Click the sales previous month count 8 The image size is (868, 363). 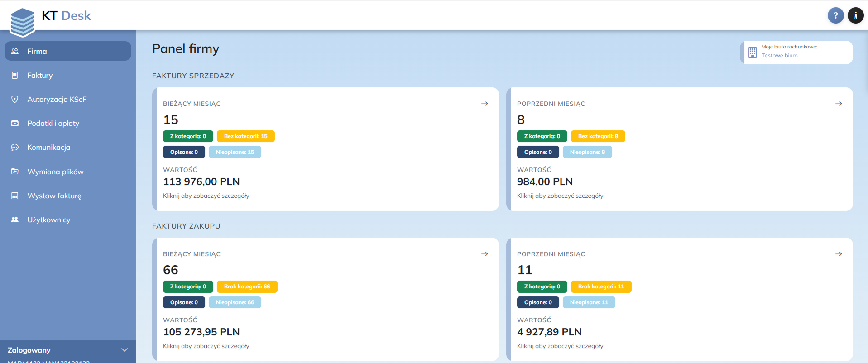(521, 119)
